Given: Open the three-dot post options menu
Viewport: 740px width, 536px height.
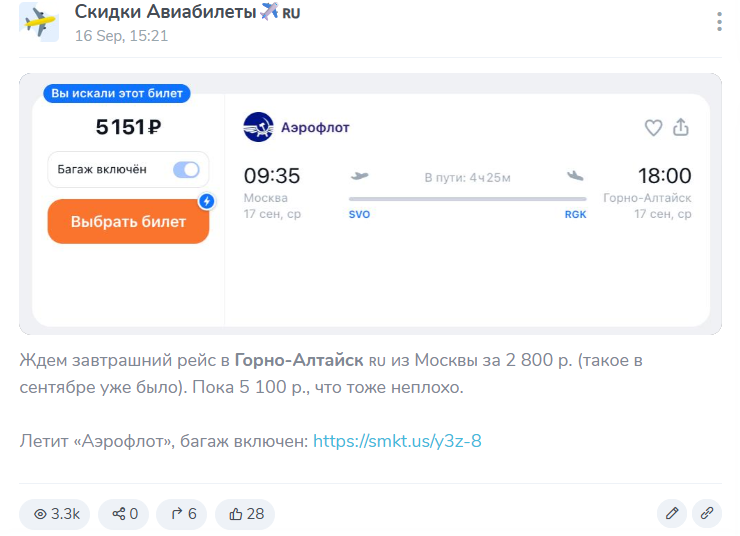Looking at the screenshot, I should (719, 22).
